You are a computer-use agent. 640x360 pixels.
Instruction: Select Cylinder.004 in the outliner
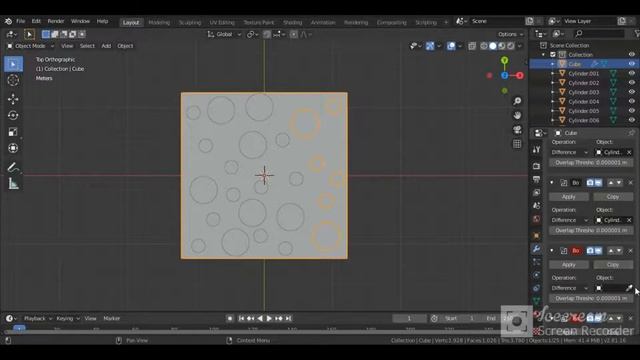(584, 102)
